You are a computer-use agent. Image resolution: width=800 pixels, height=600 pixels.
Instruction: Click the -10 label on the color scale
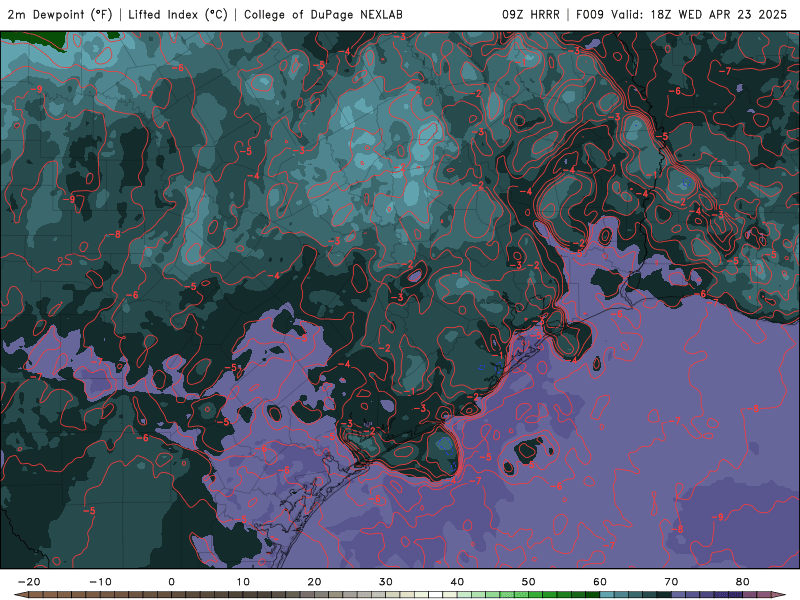(100, 582)
